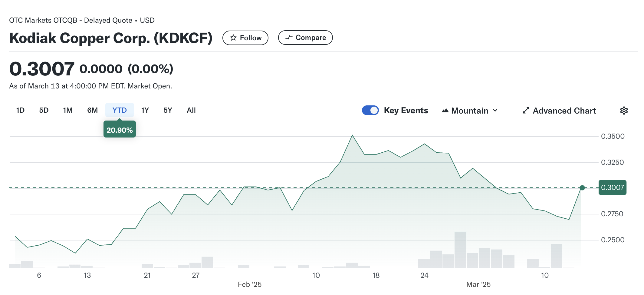This screenshot has width=644, height=295.
Task: Click the Advanced Chart expand arrow icon
Action: [526, 111]
